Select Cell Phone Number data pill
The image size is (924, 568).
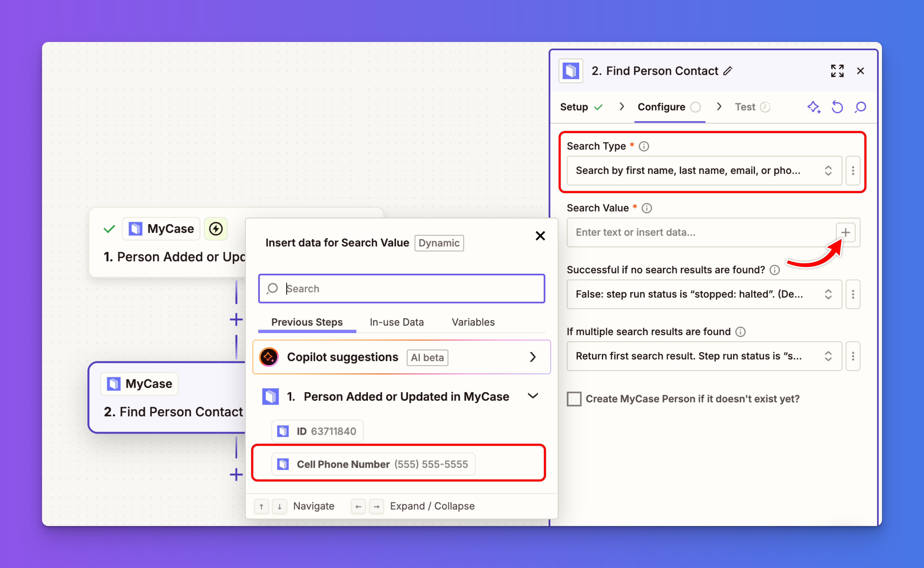(373, 464)
